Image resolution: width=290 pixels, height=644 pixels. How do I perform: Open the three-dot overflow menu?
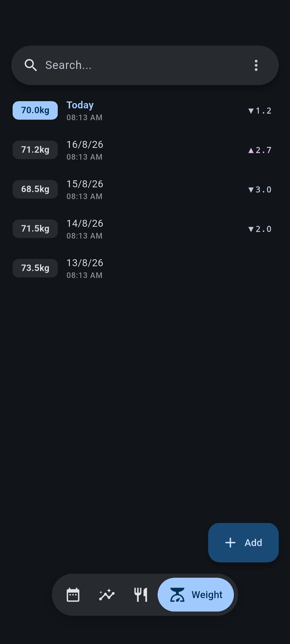[256, 65]
